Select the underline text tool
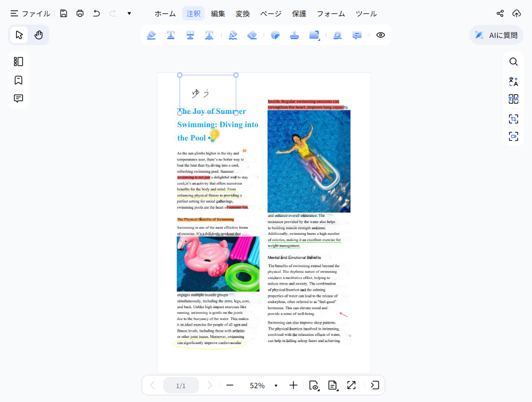This screenshot has width=532, height=402. coord(171,35)
